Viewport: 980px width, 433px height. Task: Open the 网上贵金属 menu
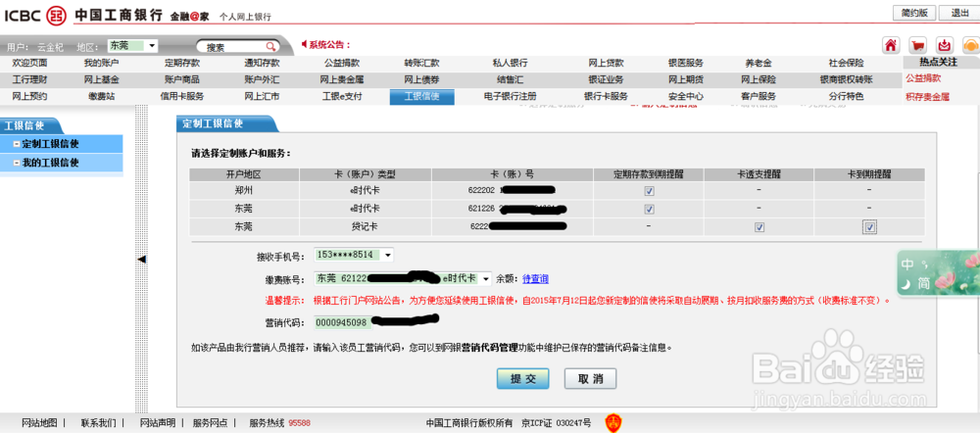pos(342,80)
